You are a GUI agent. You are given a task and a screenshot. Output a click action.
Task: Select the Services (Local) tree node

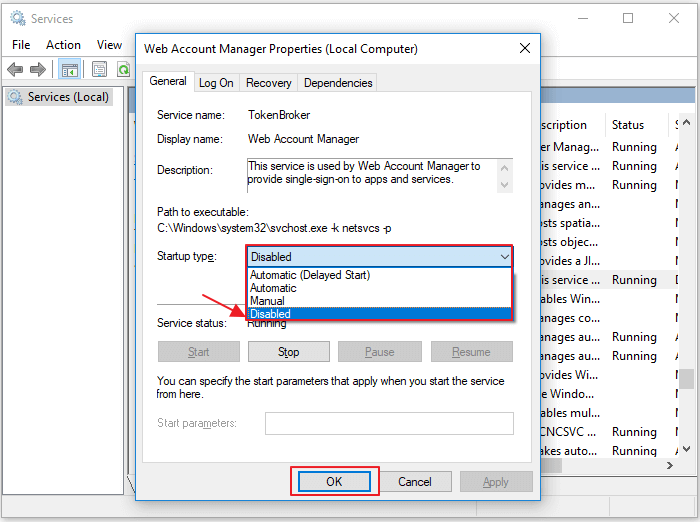coord(68,97)
